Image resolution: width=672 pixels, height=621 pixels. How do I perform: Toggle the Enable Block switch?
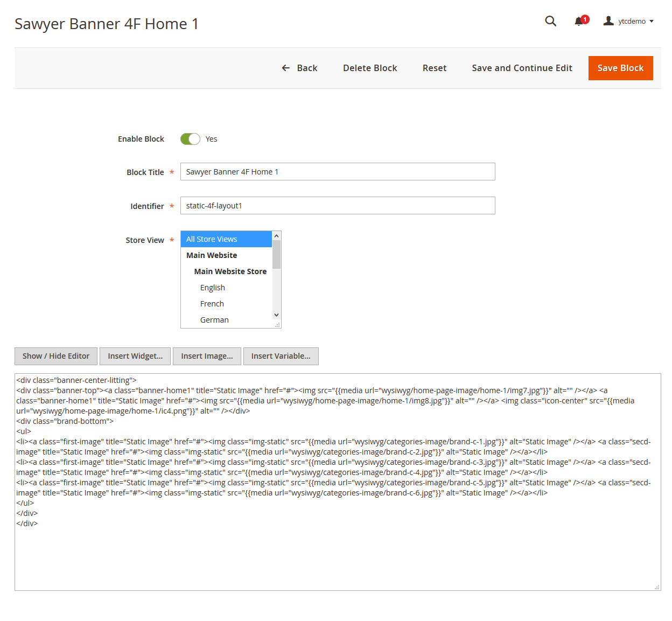tap(190, 139)
